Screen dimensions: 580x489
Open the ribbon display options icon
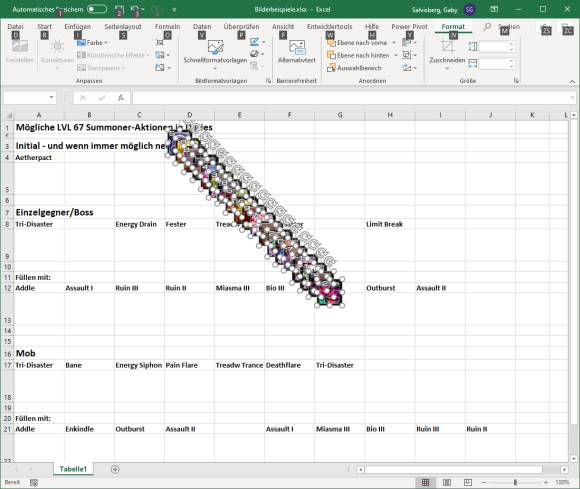point(494,9)
